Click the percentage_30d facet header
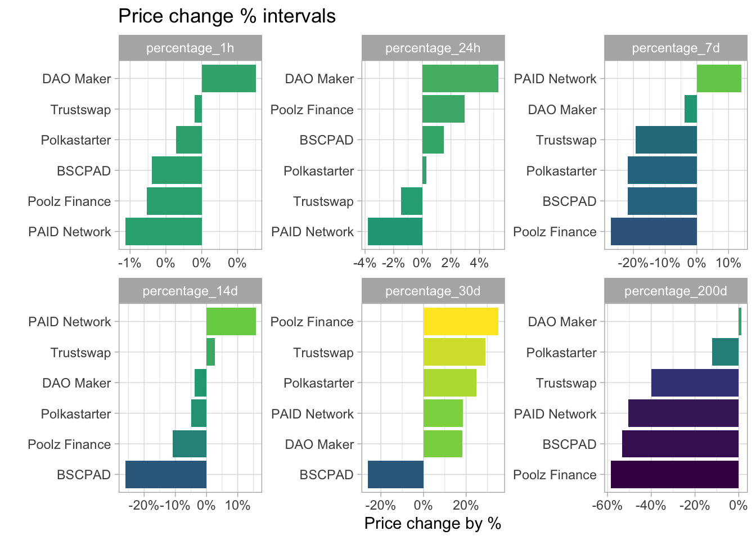The width and height of the screenshot is (756, 540). click(x=433, y=291)
